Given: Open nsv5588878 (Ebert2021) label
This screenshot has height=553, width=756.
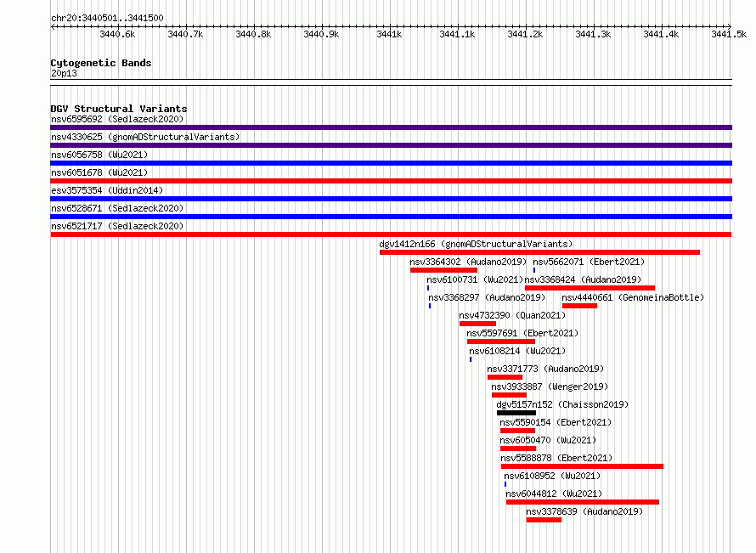Looking at the screenshot, I should [x=556, y=458].
